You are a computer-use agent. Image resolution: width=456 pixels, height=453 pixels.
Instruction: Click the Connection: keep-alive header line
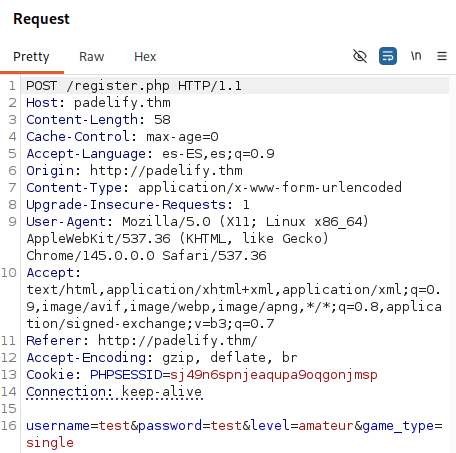[114, 392]
